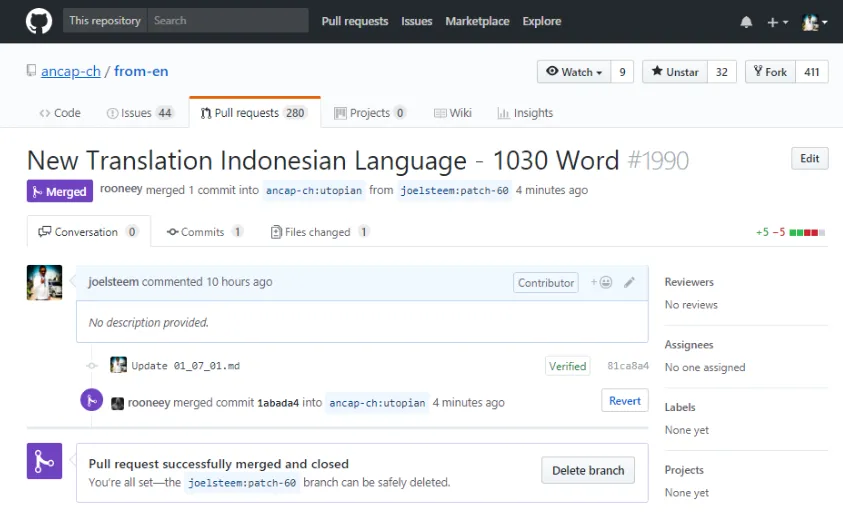Open the rooneey link in merged header
Image resolution: width=843 pixels, height=512 pixels.
click(121, 189)
